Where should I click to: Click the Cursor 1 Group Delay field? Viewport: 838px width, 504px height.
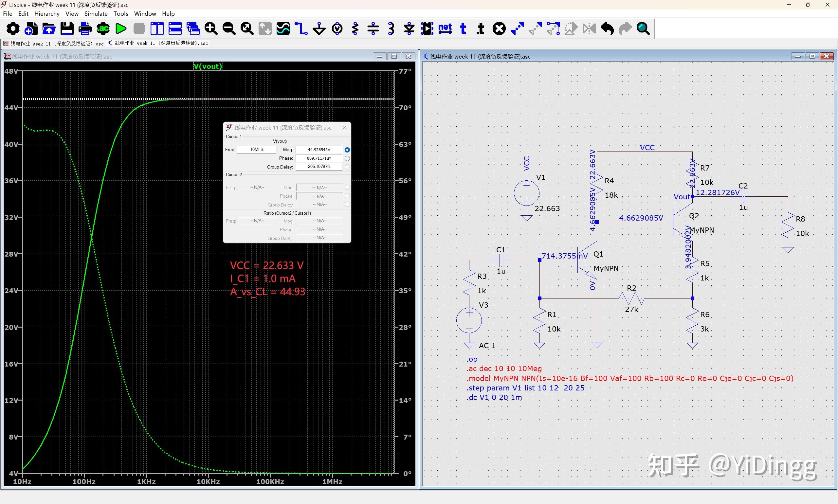(x=319, y=166)
